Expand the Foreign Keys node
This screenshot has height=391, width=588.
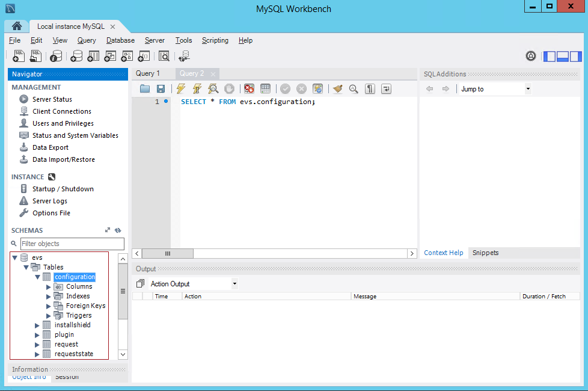coord(48,306)
